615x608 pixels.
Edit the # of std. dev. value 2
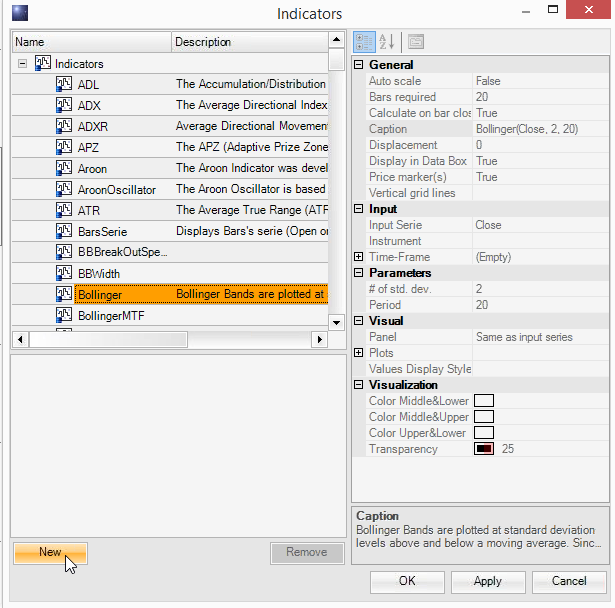click(540, 289)
